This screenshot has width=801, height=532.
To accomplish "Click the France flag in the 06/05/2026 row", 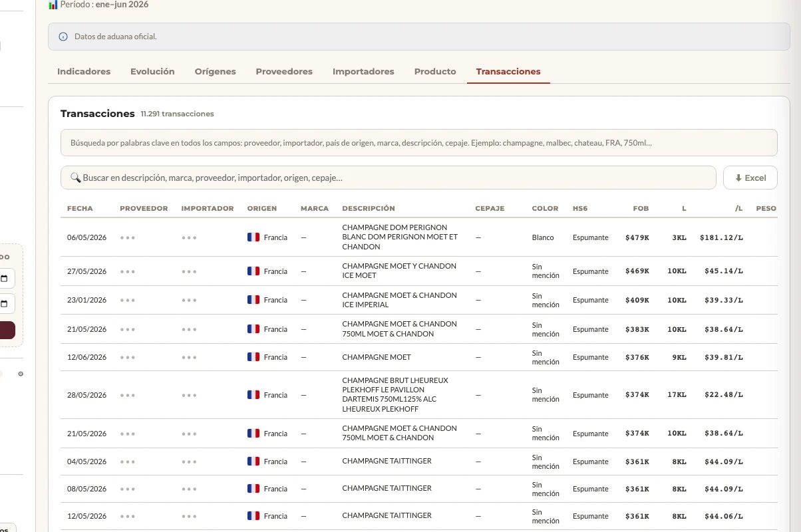I will (253, 237).
